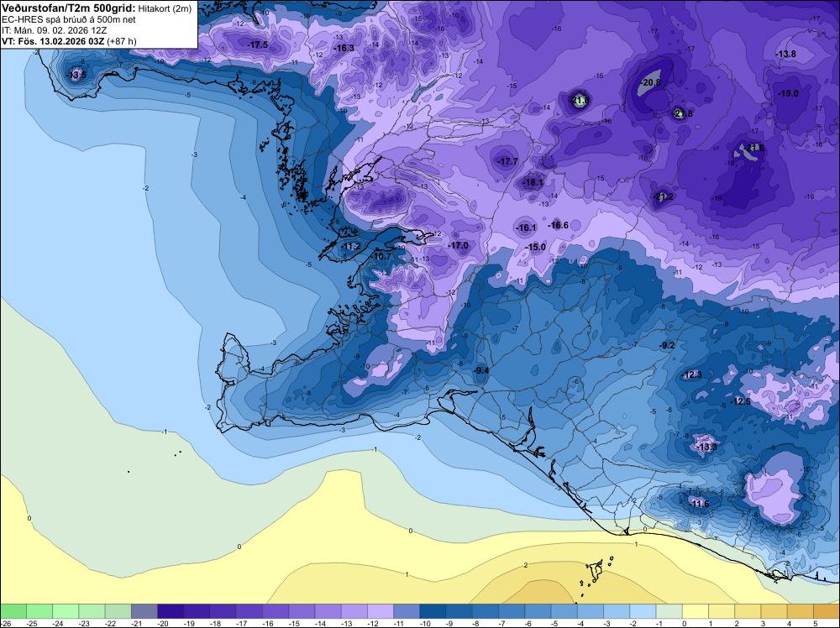The height and width of the screenshot is (628, 840).
Task: Click the -9.2 temperature label on map
Action: click(667, 346)
